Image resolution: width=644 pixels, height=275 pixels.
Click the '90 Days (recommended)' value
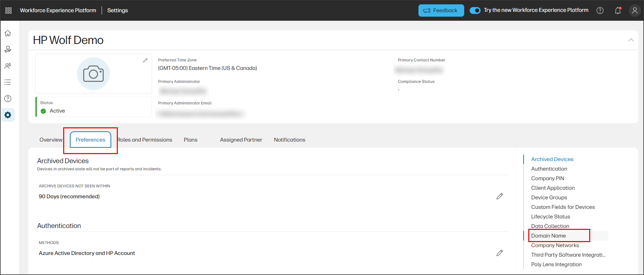(69, 196)
